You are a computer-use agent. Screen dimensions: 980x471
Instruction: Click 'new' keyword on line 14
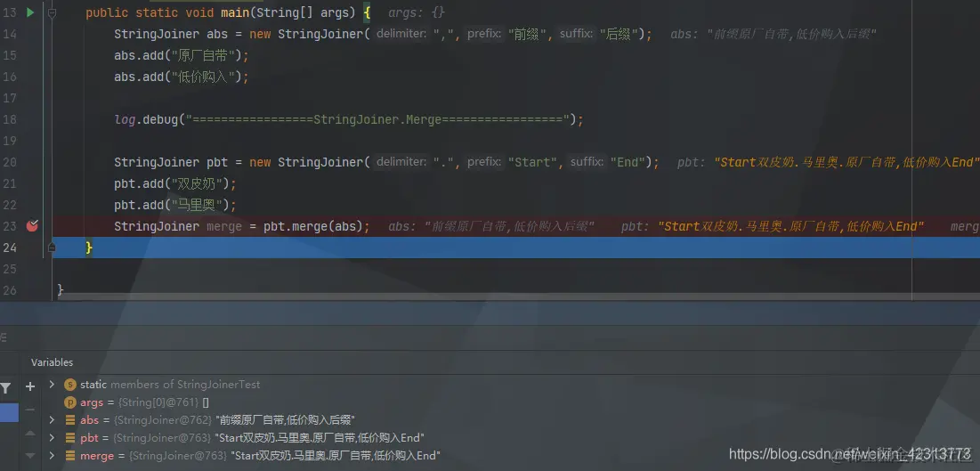tap(260, 34)
